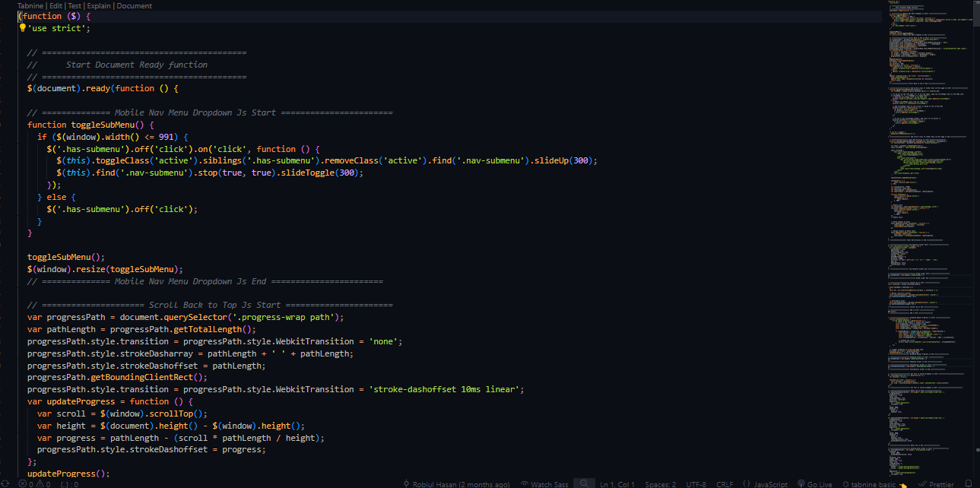Click Test in the Tabnine actions
The width and height of the screenshot is (980, 488).
74,5
